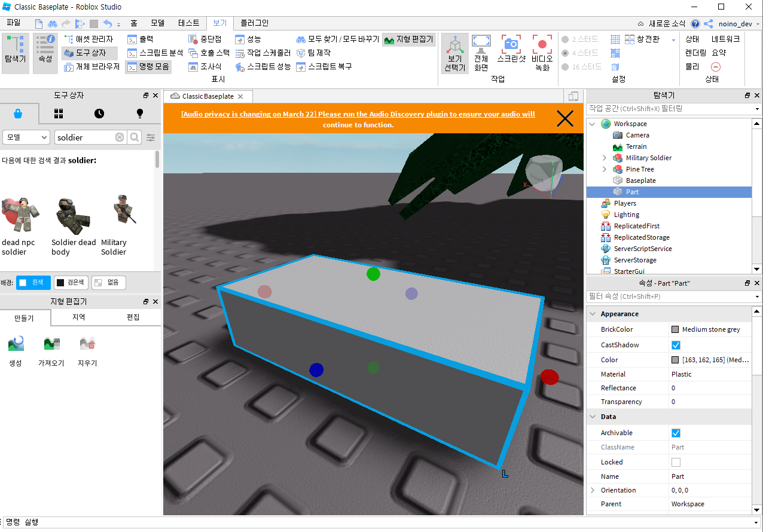Switch to the 플러그인 ribbon tab
This screenshot has width=763, height=532.
coord(255,23)
